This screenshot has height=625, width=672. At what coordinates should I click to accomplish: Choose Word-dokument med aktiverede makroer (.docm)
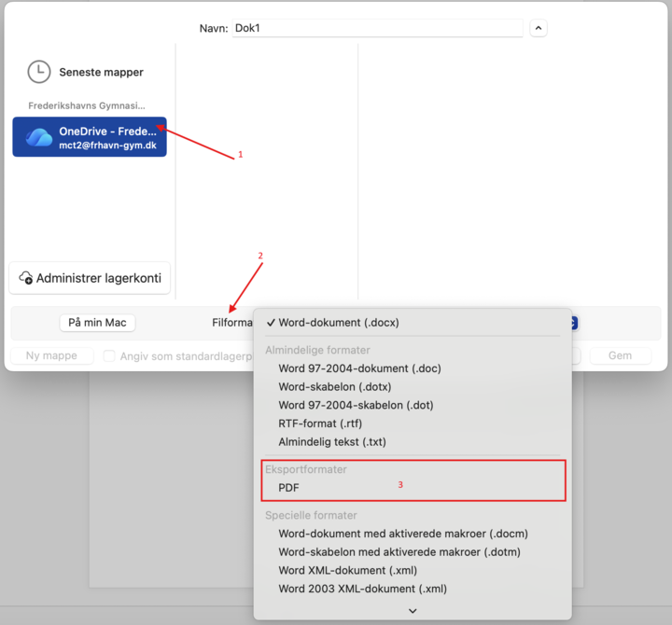click(403, 534)
